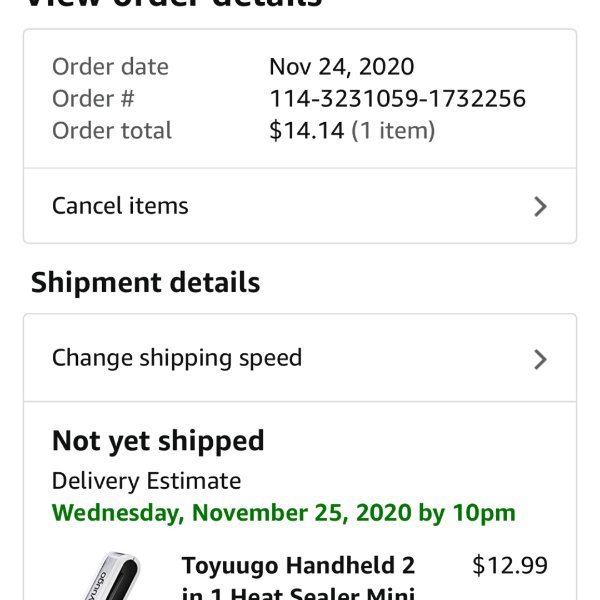Viewport: 600px width, 600px height.
Task: Tap the chevron arrow beside Cancel items
Action: [x=540, y=207]
